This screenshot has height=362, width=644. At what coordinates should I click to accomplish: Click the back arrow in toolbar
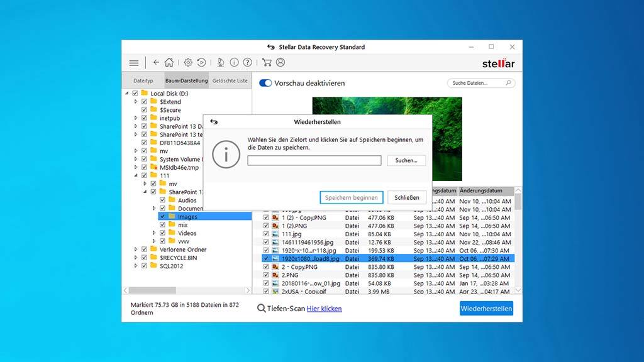[x=156, y=63]
